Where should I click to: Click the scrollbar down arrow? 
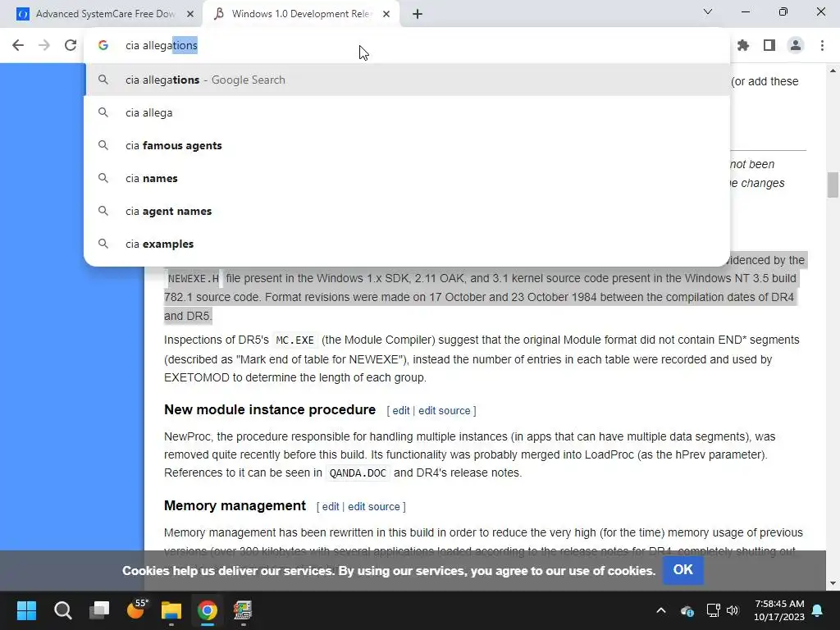833,583
